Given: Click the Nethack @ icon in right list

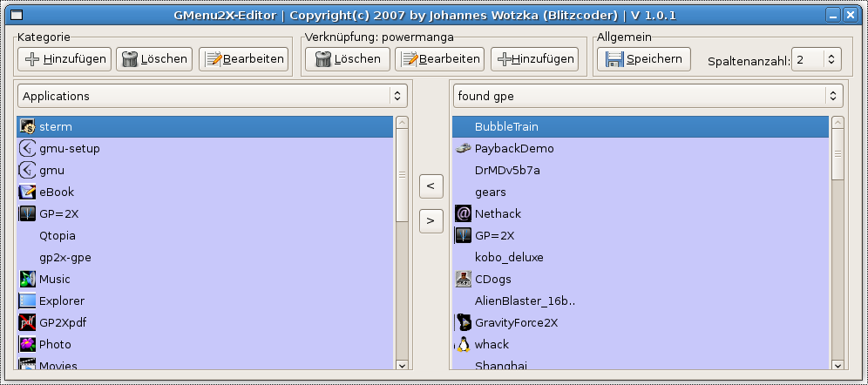Looking at the screenshot, I should [x=463, y=213].
